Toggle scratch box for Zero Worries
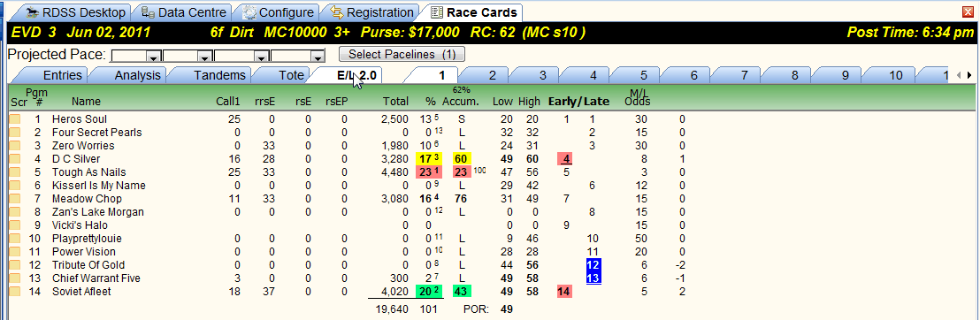The image size is (980, 320). (x=14, y=146)
